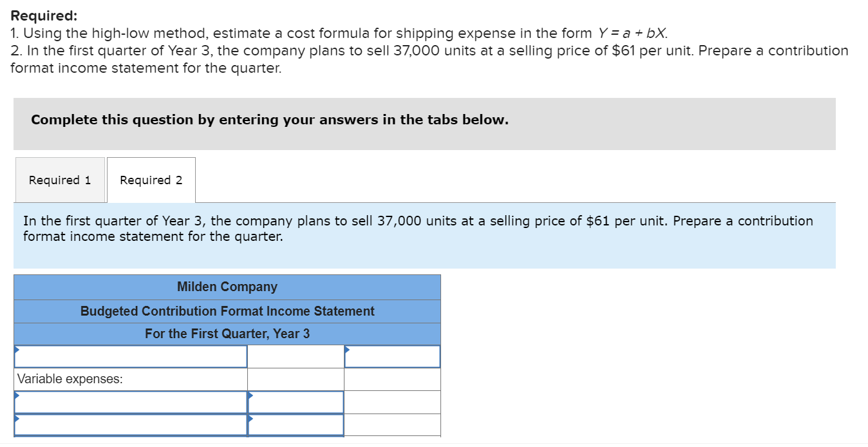Open the total-column dropdown in the top row
868x447 pixels.
click(392, 355)
